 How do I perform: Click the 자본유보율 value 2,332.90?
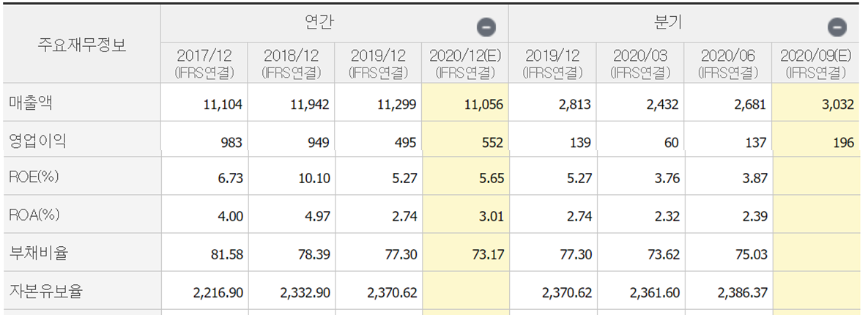tap(306, 293)
